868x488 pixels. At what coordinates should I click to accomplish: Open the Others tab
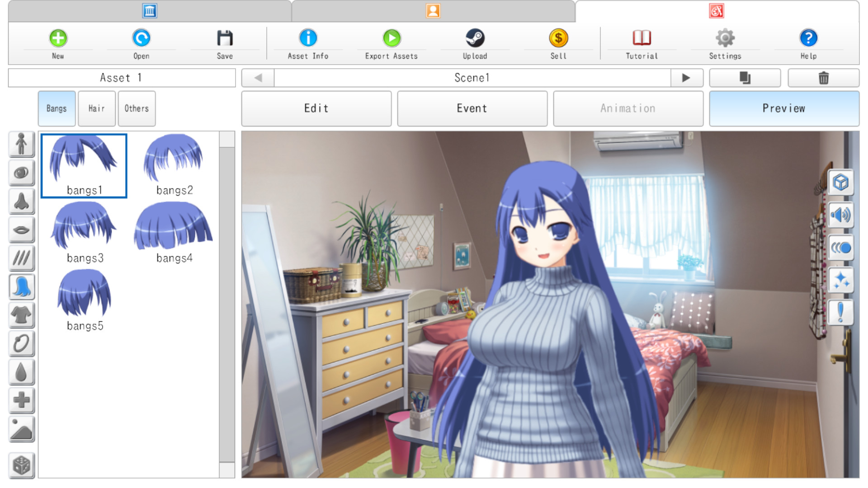pos(137,108)
